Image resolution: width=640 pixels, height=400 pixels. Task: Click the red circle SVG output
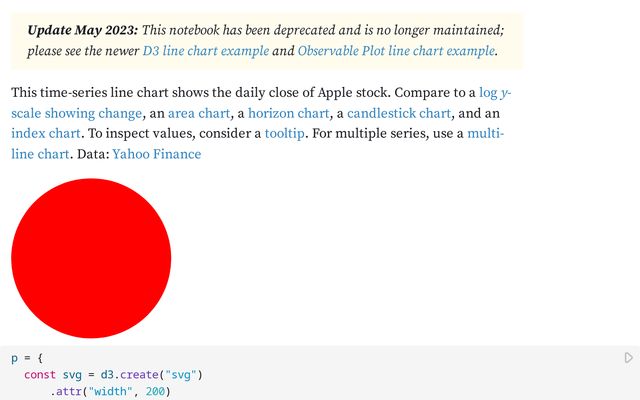coord(91,258)
